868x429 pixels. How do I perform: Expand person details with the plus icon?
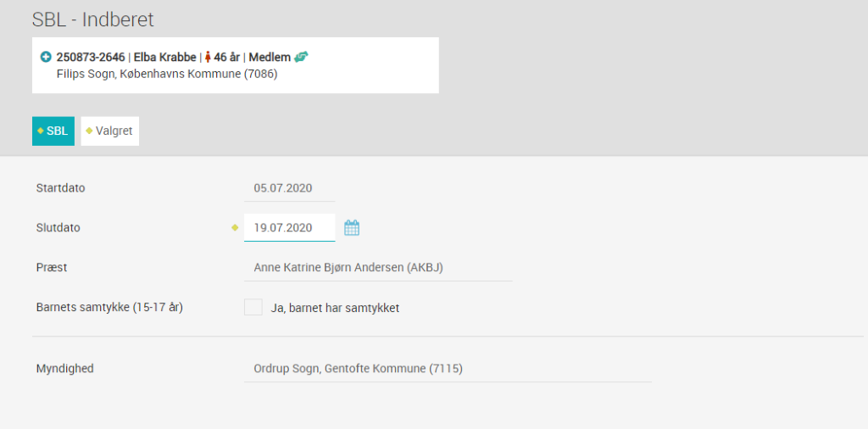tap(46, 57)
